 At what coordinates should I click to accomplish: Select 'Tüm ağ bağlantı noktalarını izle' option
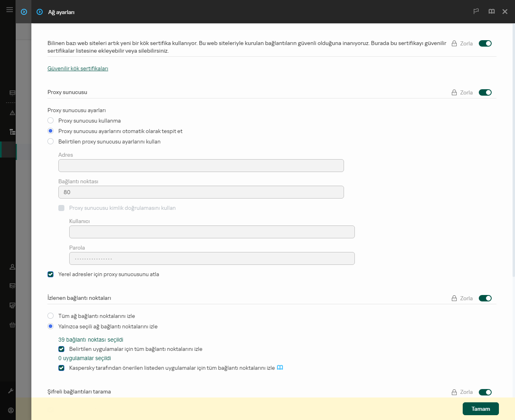click(x=51, y=316)
